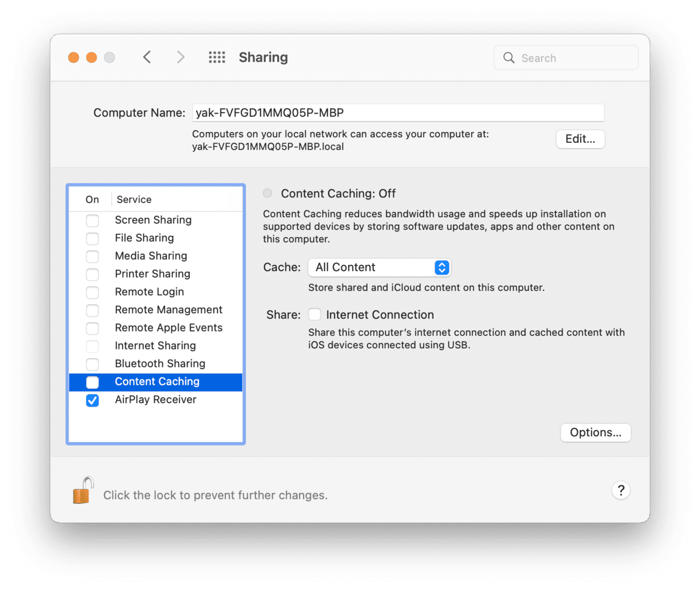The width and height of the screenshot is (700, 589).
Task: Enable the Remote Management checkbox
Action: (x=92, y=310)
